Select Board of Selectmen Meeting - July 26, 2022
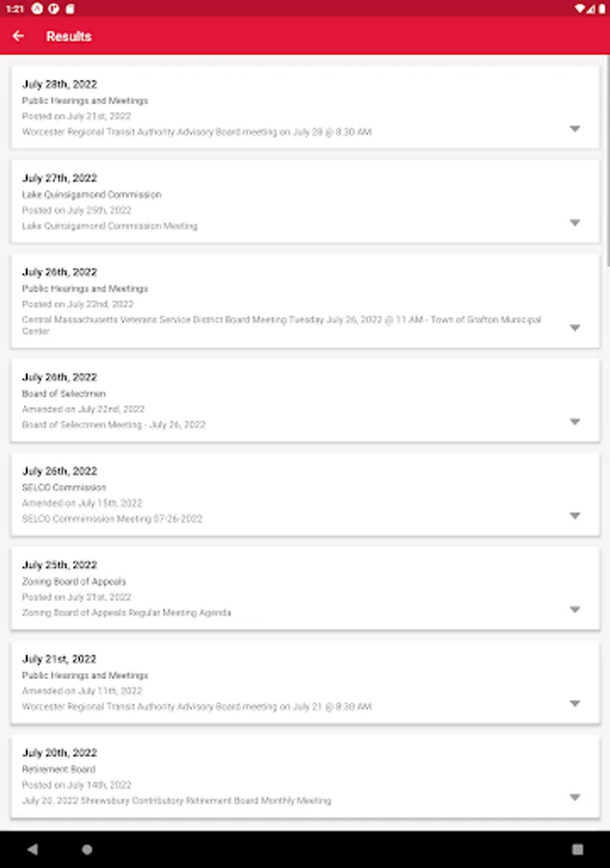610x868 pixels. (114, 424)
